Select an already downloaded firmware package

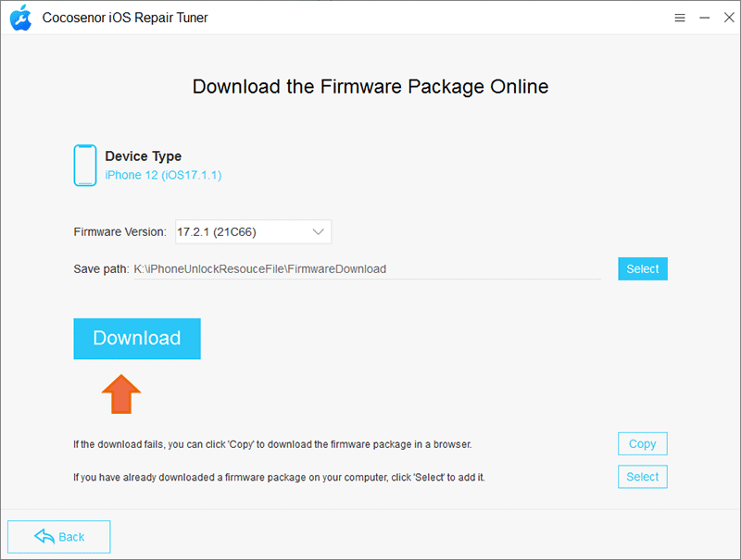(643, 477)
